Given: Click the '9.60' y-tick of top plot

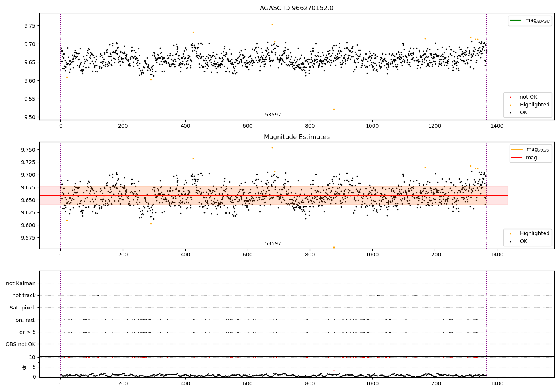Looking at the screenshot, I should coord(30,81).
